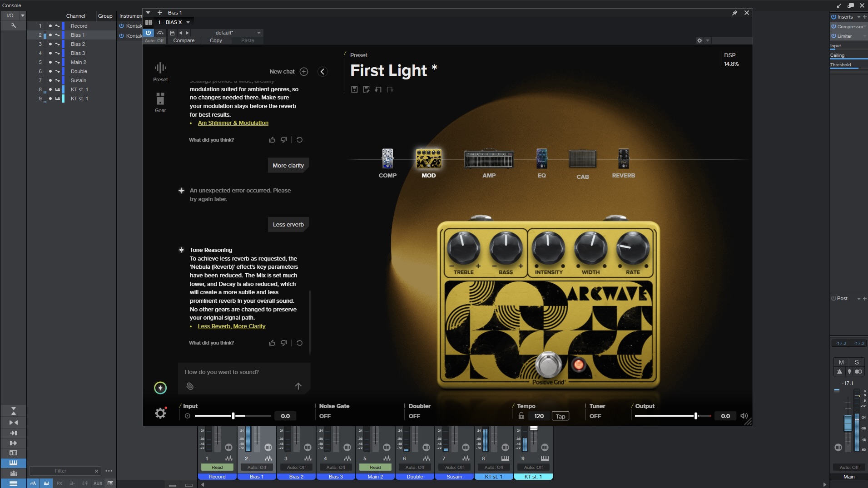The width and height of the screenshot is (868, 488).
Task: Click the console wrench icon
Action: [13, 26]
